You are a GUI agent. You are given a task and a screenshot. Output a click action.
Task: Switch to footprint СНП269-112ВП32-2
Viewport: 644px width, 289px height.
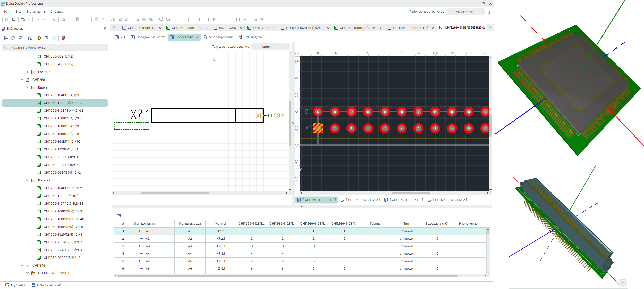pos(360,200)
